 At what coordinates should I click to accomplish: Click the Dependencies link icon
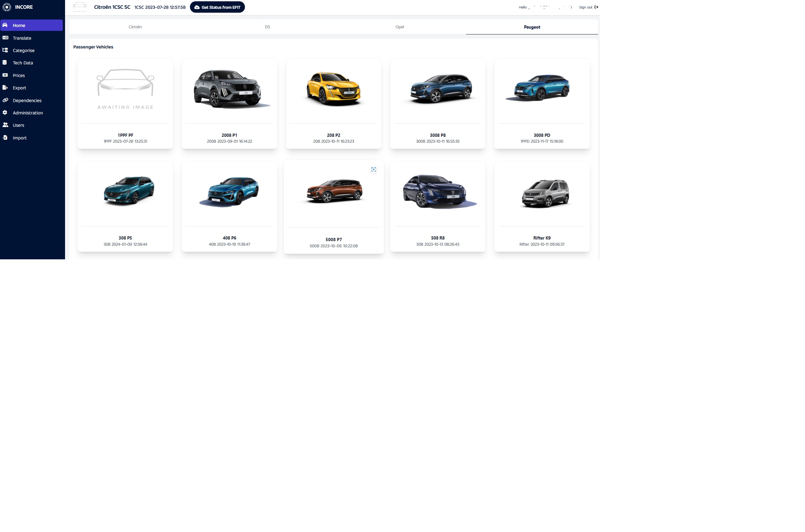5,100
